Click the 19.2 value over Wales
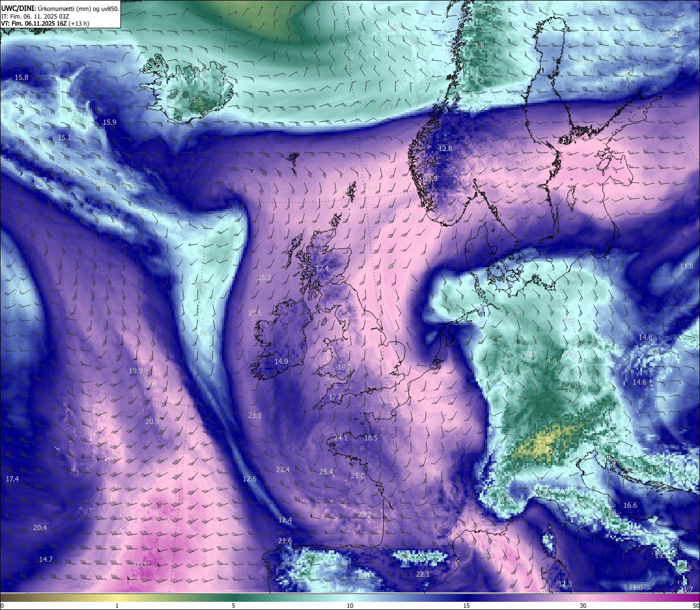Image resolution: width=700 pixels, height=610 pixels. click(x=345, y=368)
